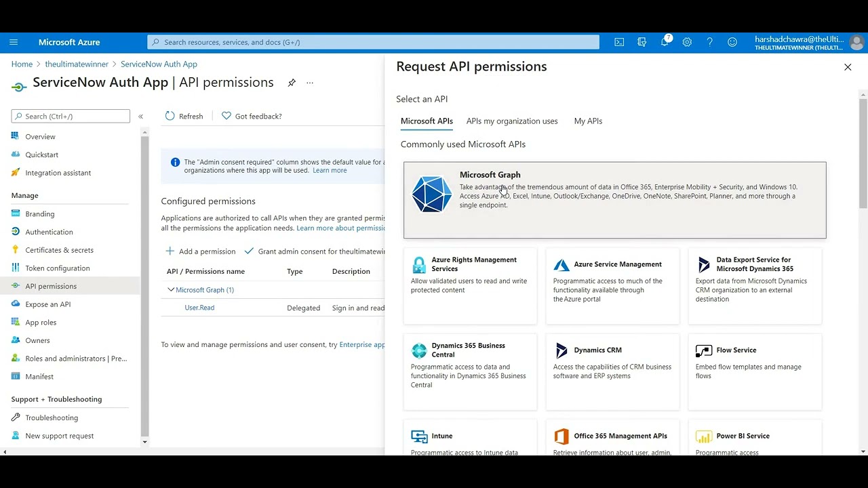This screenshot has height=488, width=868.
Task: Open the user account avatar
Action: point(856,43)
